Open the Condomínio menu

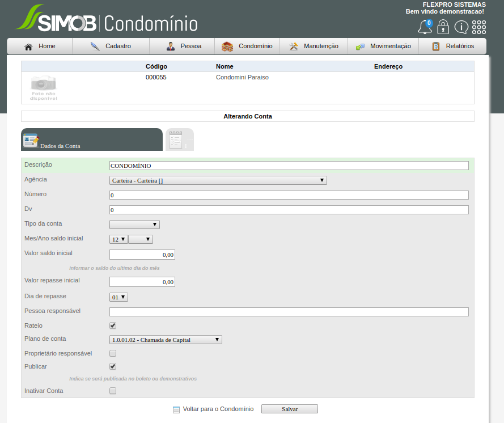[247, 46]
